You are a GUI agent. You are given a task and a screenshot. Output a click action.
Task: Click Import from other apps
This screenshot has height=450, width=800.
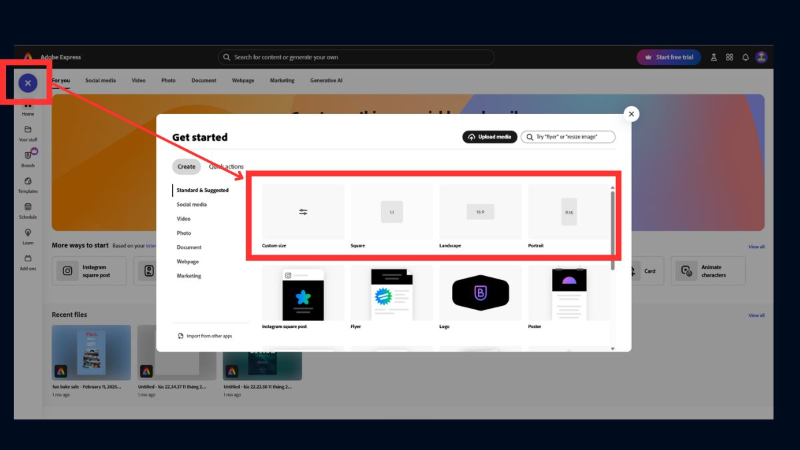[x=205, y=336]
